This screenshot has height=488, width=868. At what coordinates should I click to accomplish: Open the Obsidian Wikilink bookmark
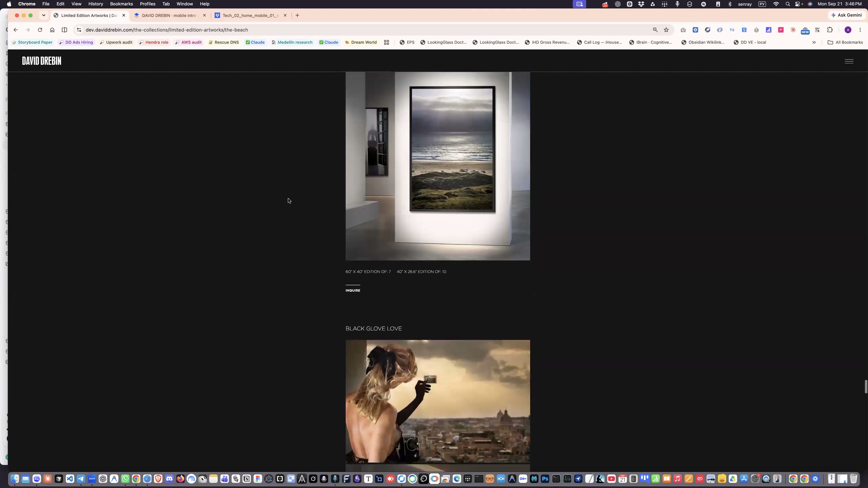[703, 42]
